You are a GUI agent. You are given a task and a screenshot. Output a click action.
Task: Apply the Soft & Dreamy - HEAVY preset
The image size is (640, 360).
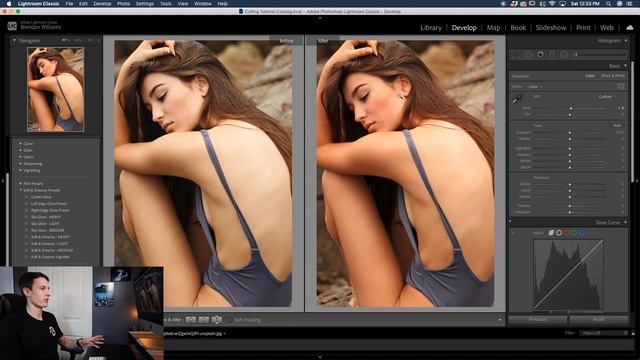coord(50,237)
